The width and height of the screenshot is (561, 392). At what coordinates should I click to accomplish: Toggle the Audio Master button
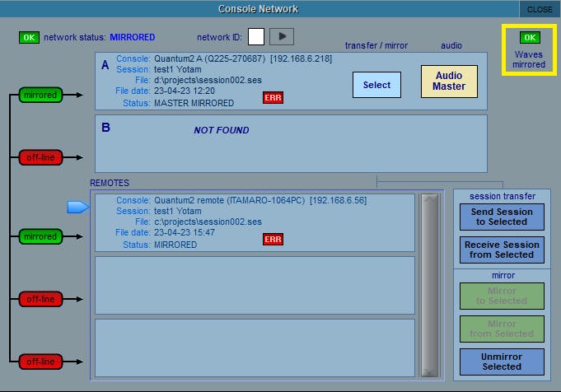449,82
